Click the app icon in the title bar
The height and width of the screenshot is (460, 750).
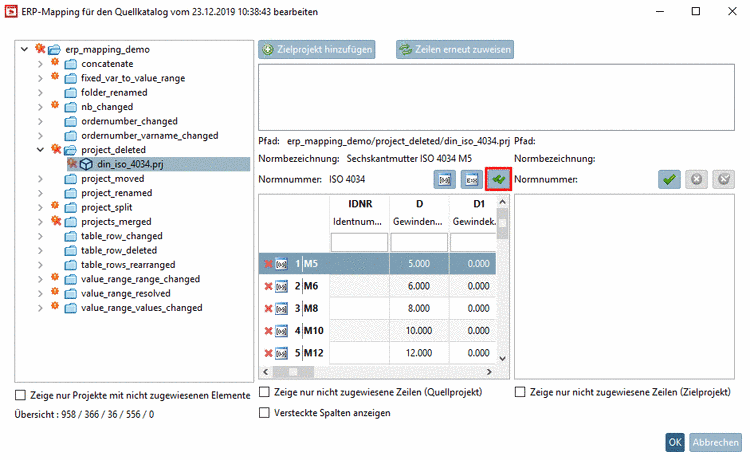[x=11, y=11]
